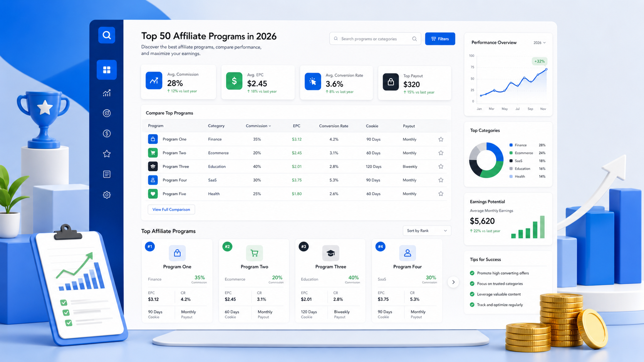
Task: Click the Avg. EPC dollar icon
Action: click(234, 81)
